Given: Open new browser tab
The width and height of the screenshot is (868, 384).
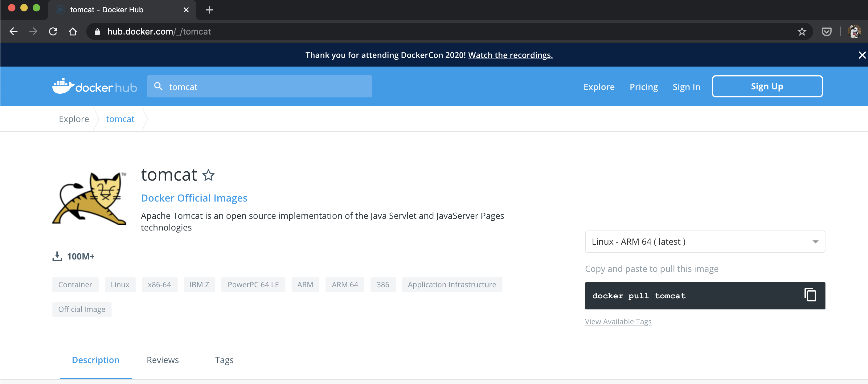Looking at the screenshot, I should pyautogui.click(x=209, y=10).
